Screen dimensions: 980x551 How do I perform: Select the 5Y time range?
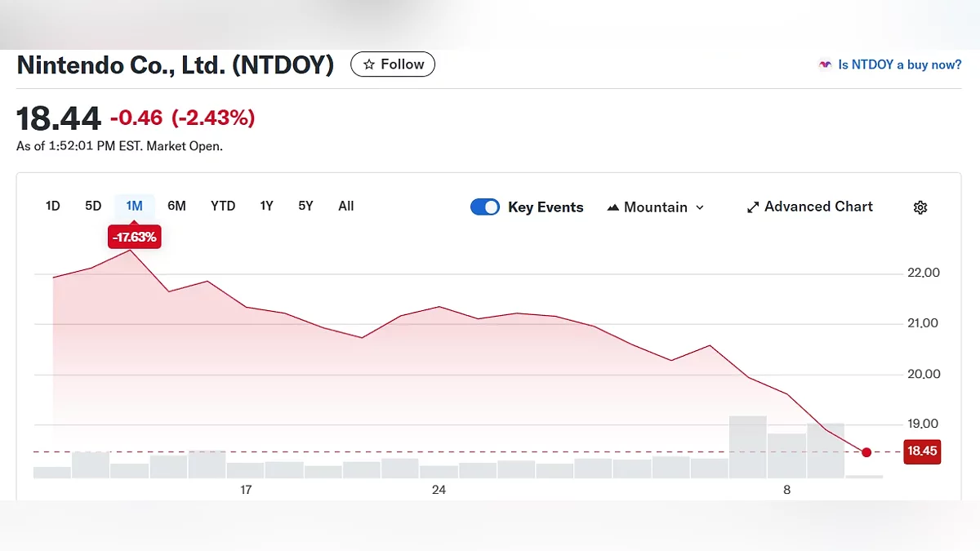pos(305,206)
